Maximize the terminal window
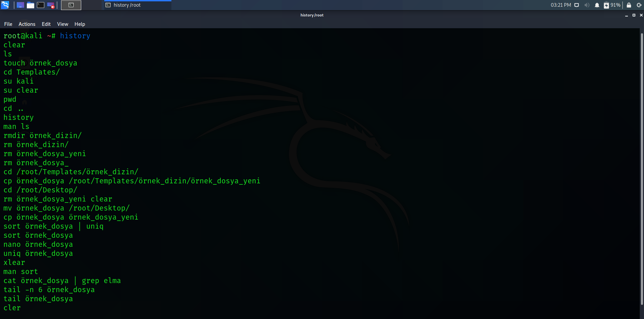The height and width of the screenshot is (319, 644). (x=634, y=15)
